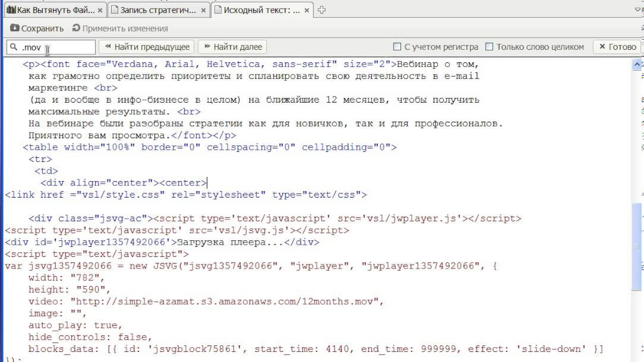The image size is (644, 362).
Task: Click the scrollbar up arrow
Action: coord(637,64)
